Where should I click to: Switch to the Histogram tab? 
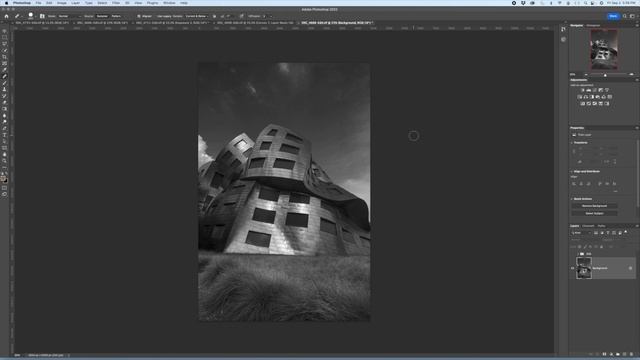593,25
